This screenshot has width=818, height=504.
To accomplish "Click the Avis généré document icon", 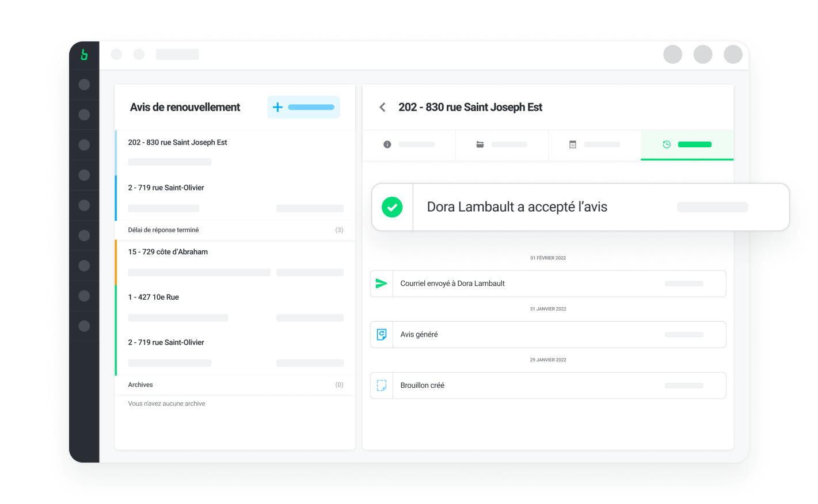I will [x=381, y=334].
